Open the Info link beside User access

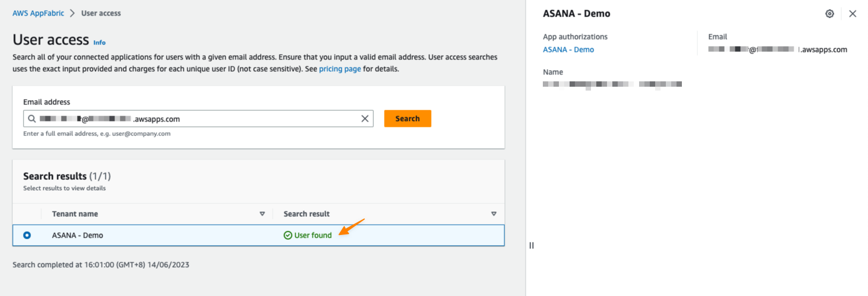99,42
